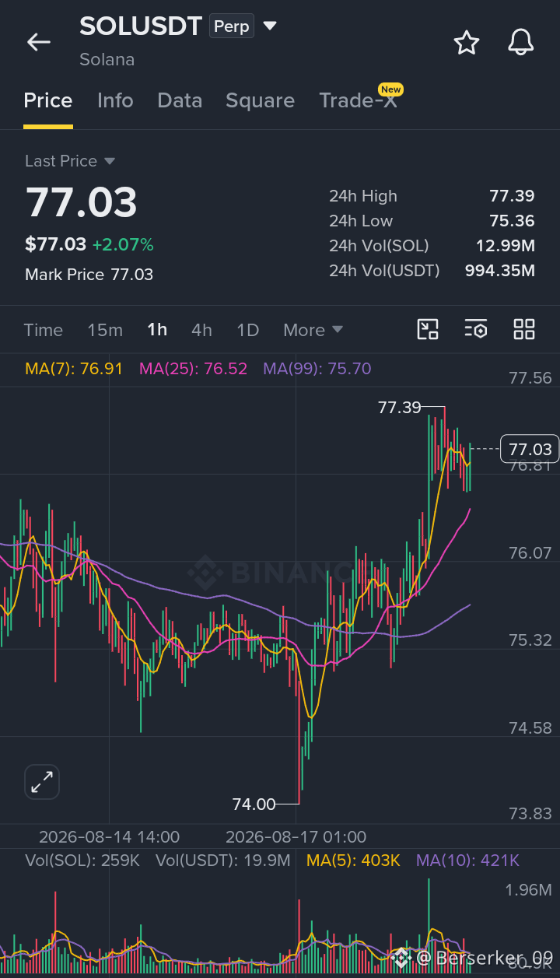560x978 pixels.
Task: Click the 24h High value 77.39
Action: (x=512, y=196)
